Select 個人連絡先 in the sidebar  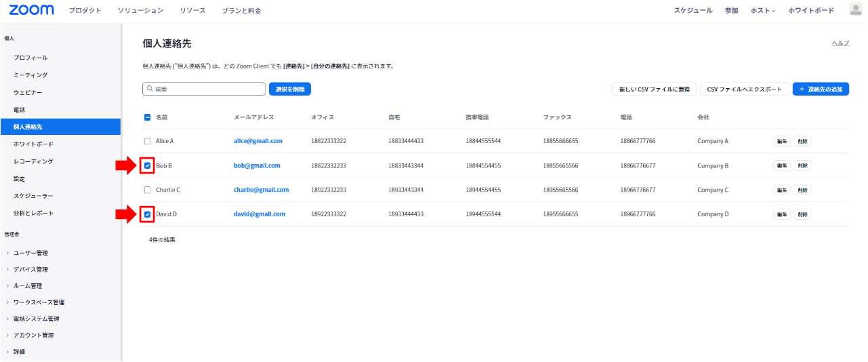60,127
